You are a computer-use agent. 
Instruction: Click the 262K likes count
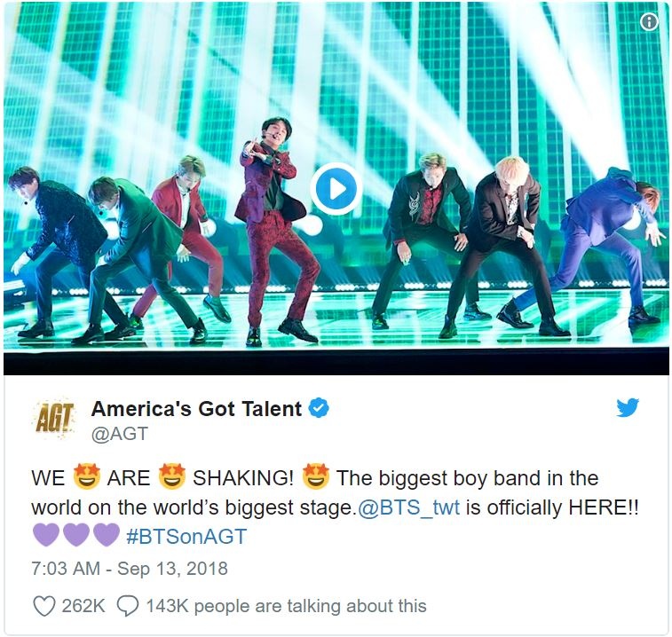(83, 606)
